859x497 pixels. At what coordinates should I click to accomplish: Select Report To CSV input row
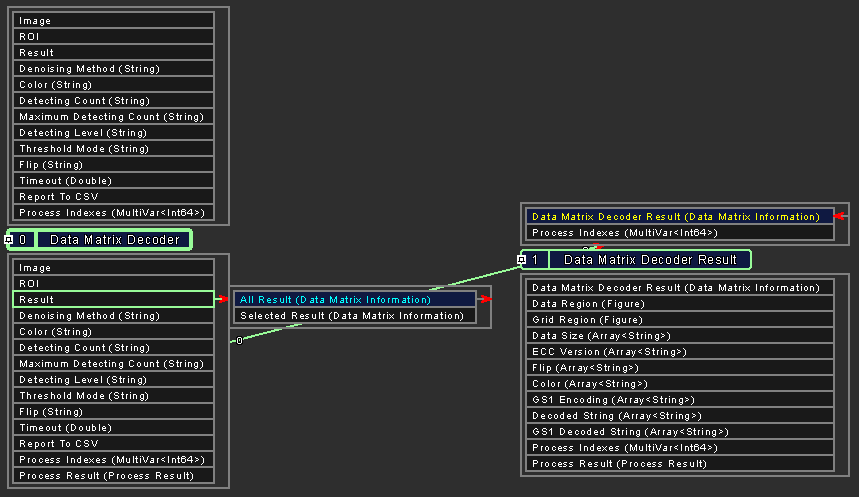[x=113, y=197]
